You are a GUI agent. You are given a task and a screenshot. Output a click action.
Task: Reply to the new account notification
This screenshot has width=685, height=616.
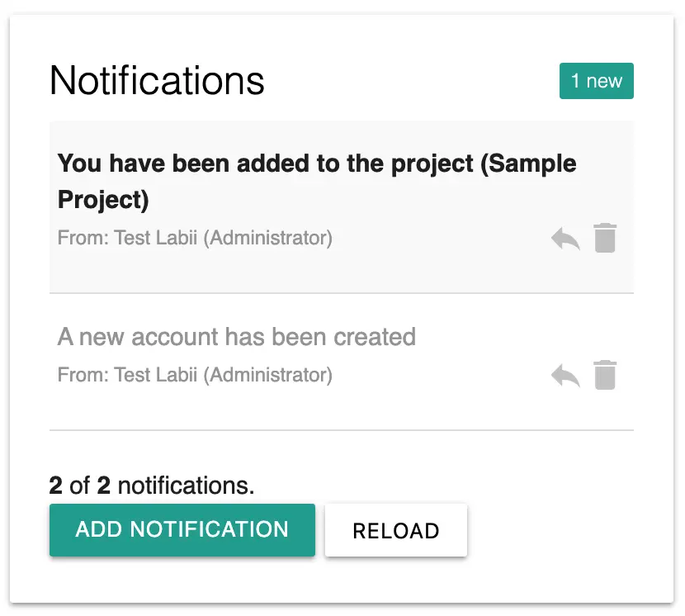[x=565, y=377]
